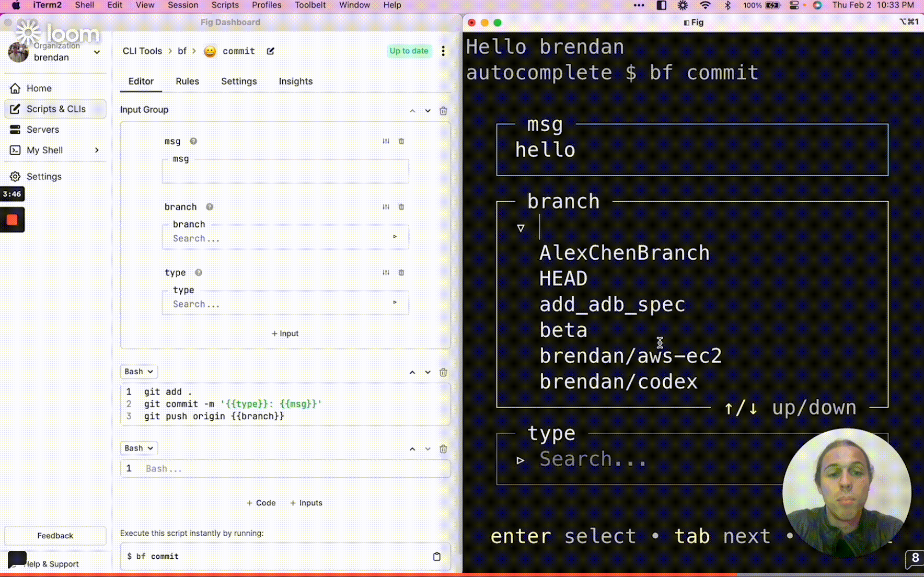The height and width of the screenshot is (577, 924).
Task: Click the help icon next to type label
Action: 199,272
